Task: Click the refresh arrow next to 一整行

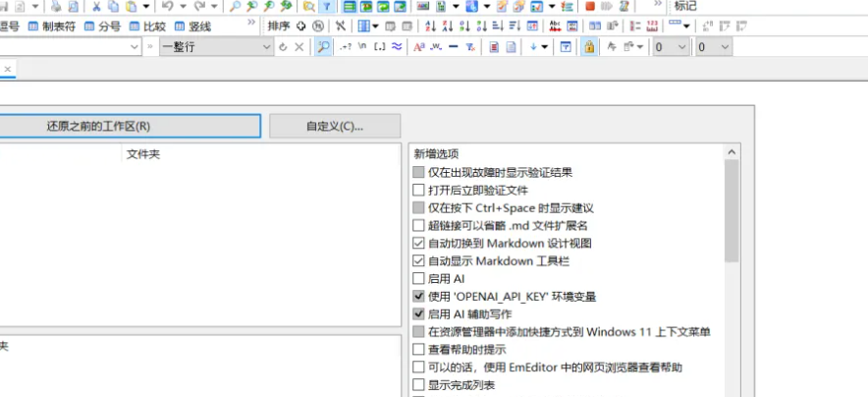Action: click(x=283, y=47)
